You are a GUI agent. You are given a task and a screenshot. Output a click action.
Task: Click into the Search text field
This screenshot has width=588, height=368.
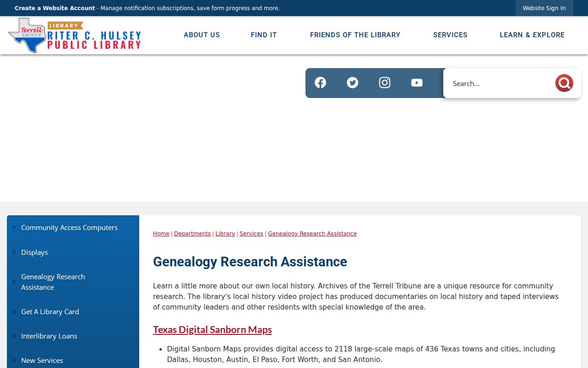(x=501, y=83)
